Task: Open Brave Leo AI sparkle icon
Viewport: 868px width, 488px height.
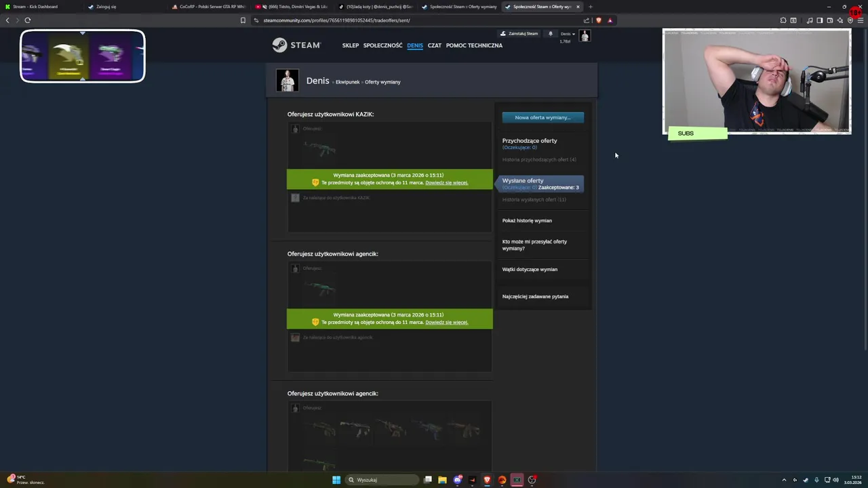Action: (x=840, y=20)
